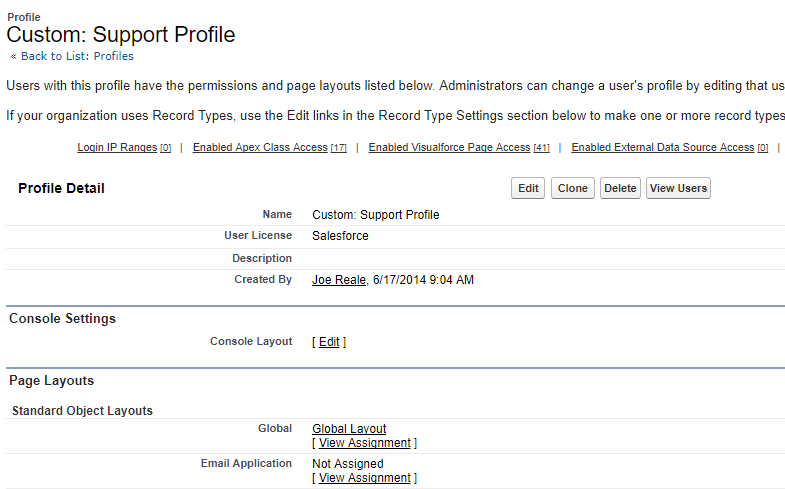
Task: Go back to the Profiles list
Action: (x=77, y=56)
